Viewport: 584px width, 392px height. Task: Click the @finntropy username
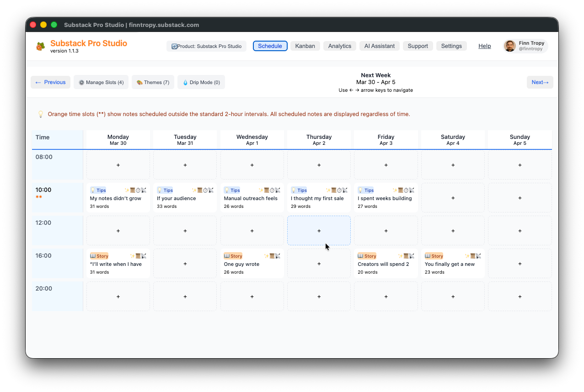tap(530, 49)
